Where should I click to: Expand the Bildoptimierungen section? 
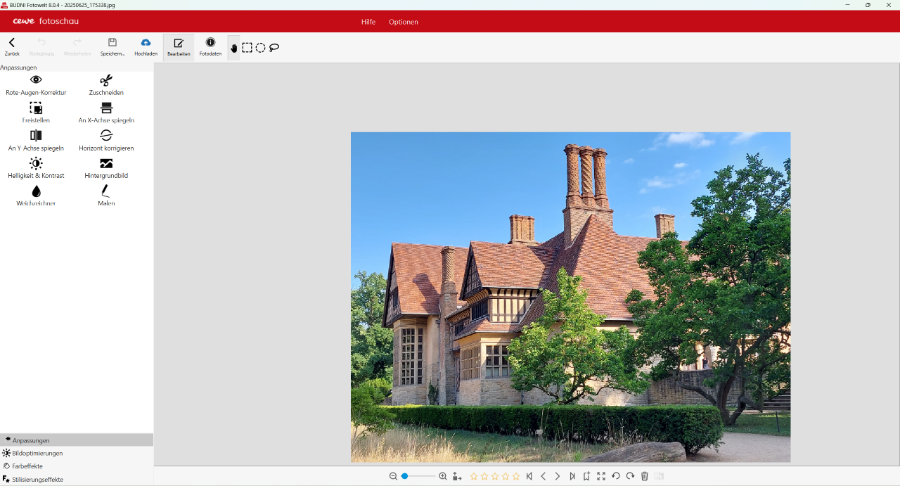pos(37,453)
